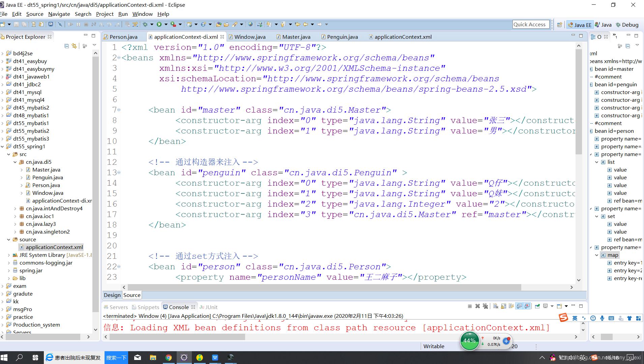Image resolution: width=644 pixels, height=364 pixels.
Task: Click the green bug Debug icon
Action: tap(145, 24)
